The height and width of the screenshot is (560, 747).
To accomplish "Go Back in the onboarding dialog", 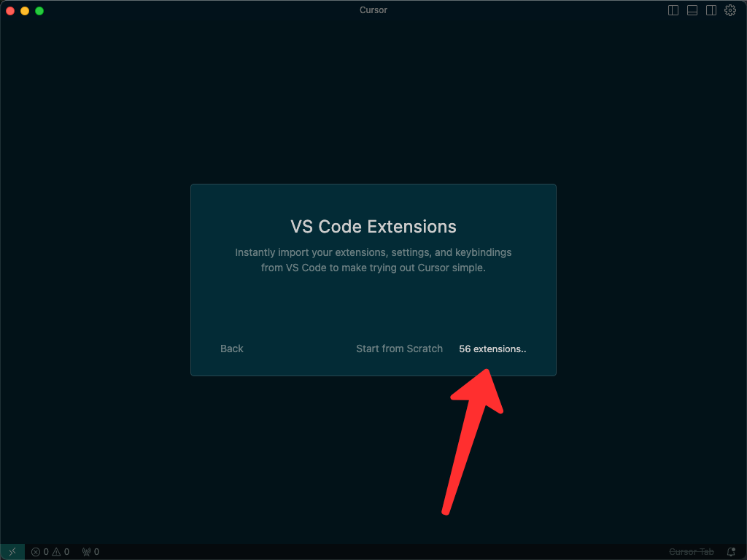I will [x=231, y=349].
